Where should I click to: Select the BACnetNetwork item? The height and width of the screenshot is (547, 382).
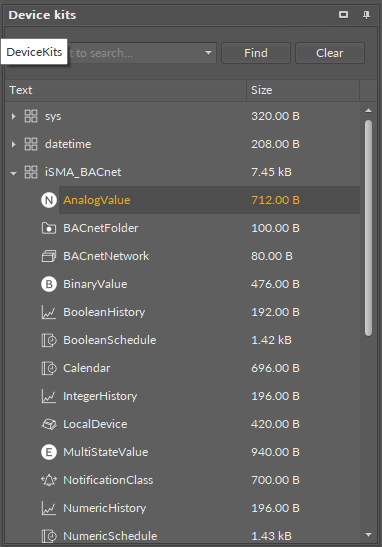point(106,256)
